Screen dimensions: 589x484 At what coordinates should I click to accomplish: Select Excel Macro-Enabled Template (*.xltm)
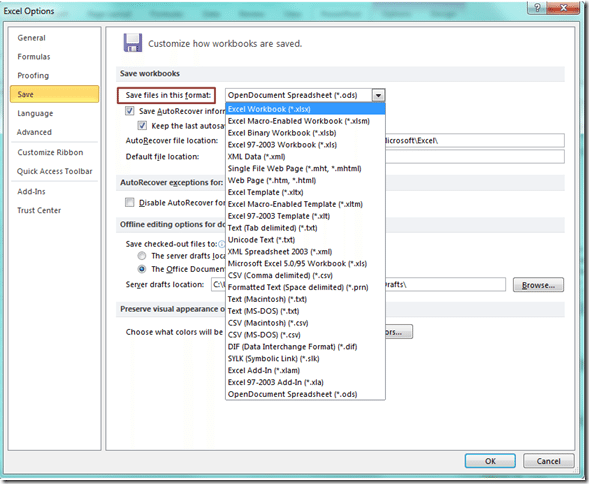pyautogui.click(x=305, y=204)
